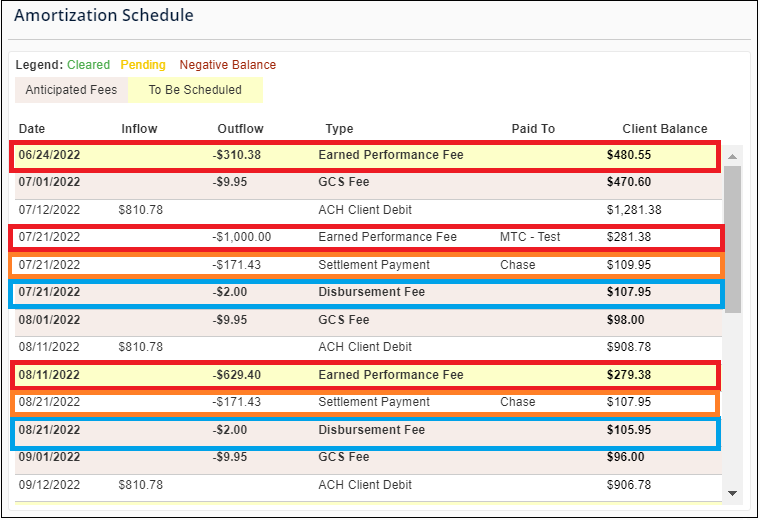Screen dimensions: 760x520
Task: Click the $281.38 client balance
Action: click(629, 237)
